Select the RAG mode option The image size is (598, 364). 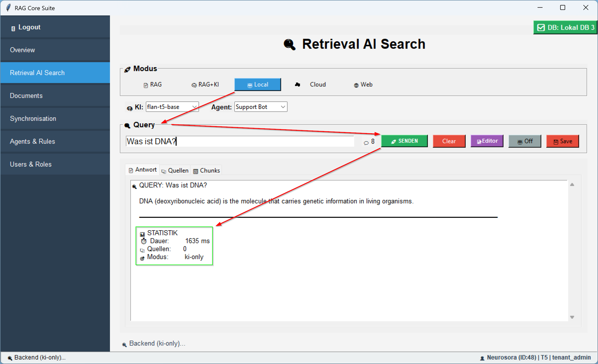pos(153,85)
